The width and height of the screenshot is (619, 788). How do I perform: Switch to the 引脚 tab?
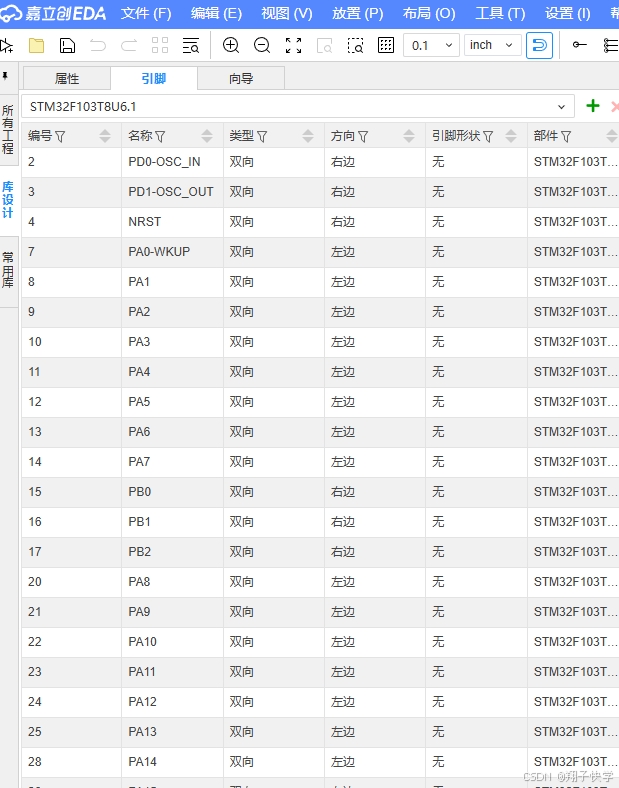click(154, 78)
